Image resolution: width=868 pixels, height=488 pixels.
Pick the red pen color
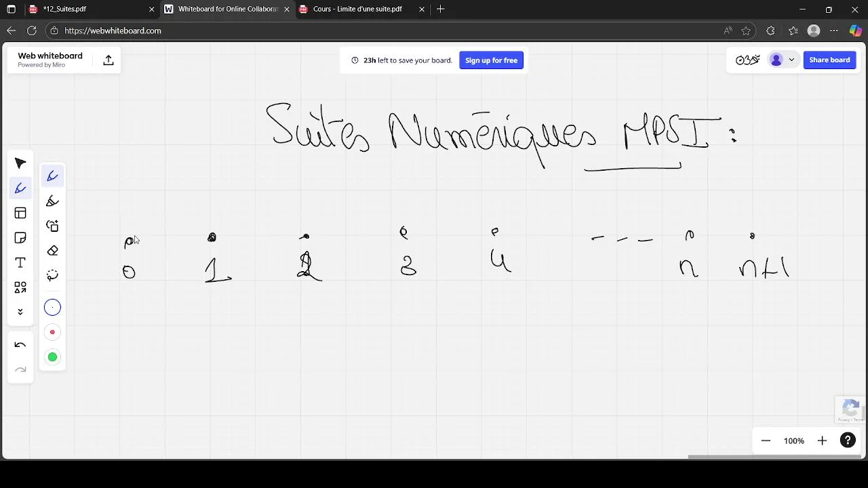[52, 332]
